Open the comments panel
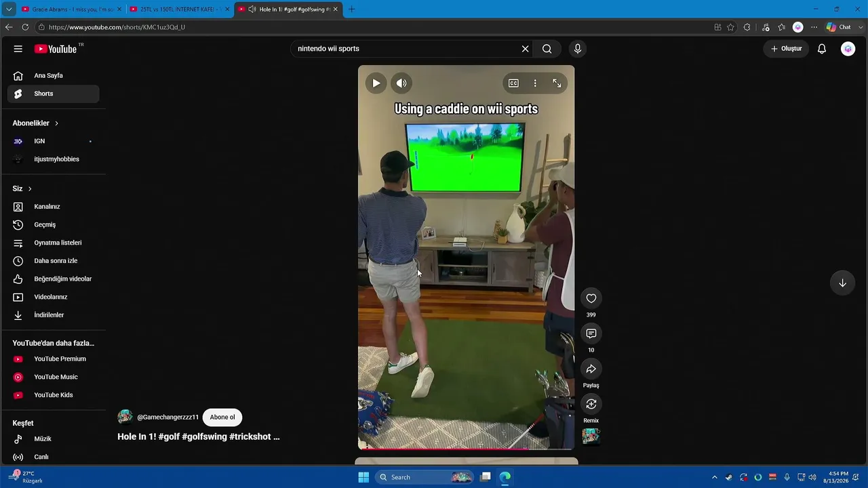This screenshot has width=868, height=488. point(591,333)
